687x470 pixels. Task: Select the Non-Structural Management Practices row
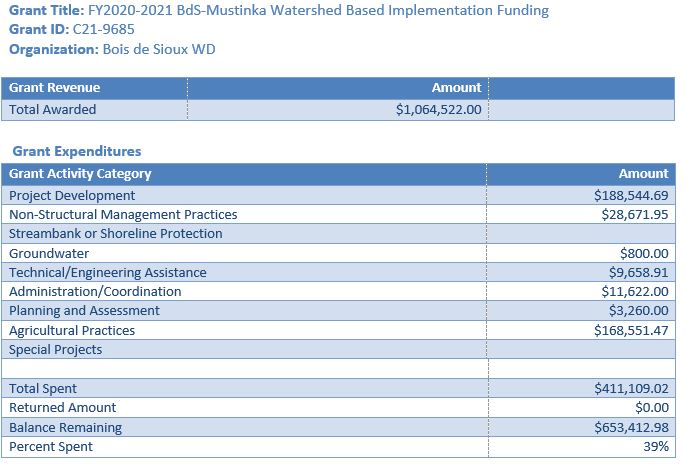123,214
